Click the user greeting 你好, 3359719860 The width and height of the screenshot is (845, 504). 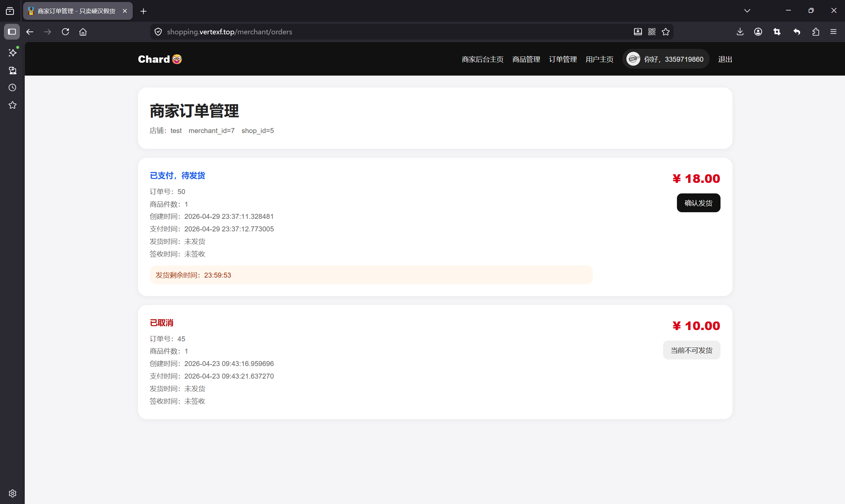(674, 59)
